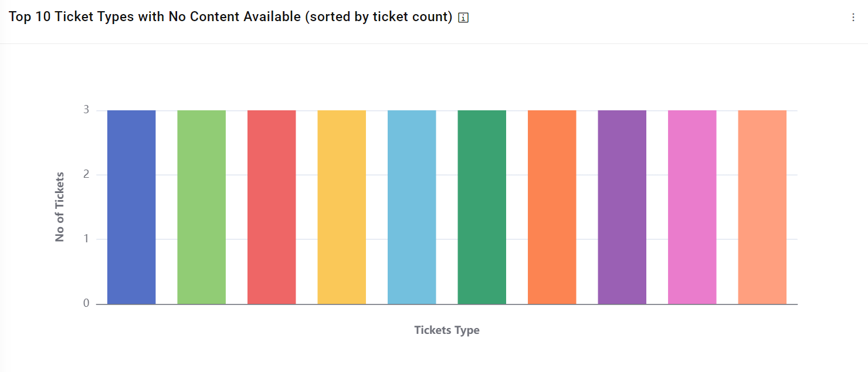868x372 pixels.
Task: Select the purple bar
Action: [622, 207]
